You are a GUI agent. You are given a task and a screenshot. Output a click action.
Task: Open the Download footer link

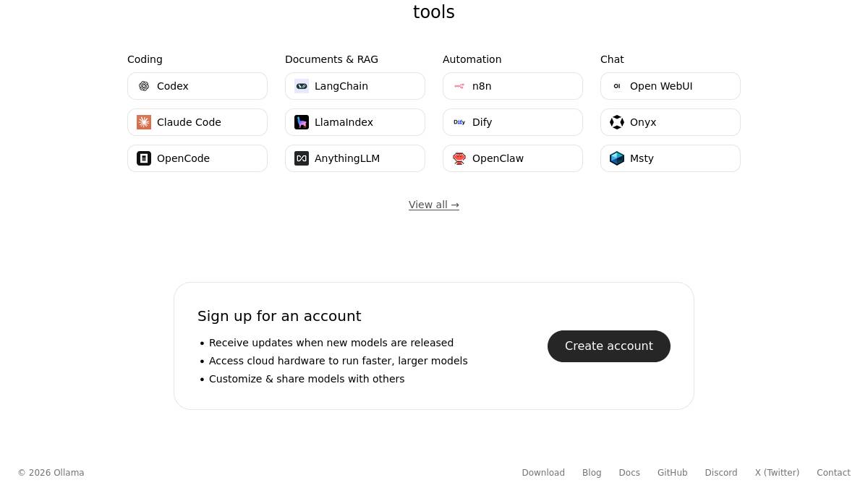(543, 473)
